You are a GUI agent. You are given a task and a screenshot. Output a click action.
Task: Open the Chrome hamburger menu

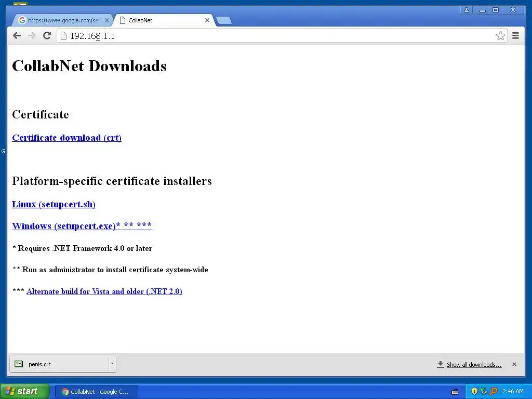tap(516, 36)
